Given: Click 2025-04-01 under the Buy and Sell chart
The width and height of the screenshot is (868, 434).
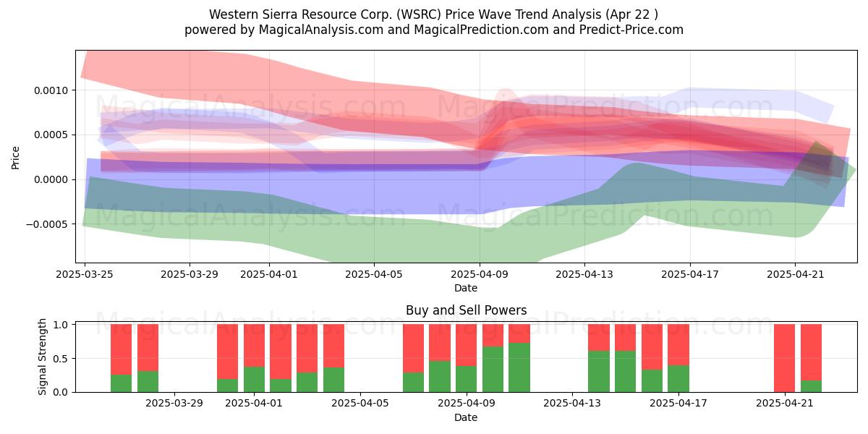Looking at the screenshot, I should click(255, 404).
